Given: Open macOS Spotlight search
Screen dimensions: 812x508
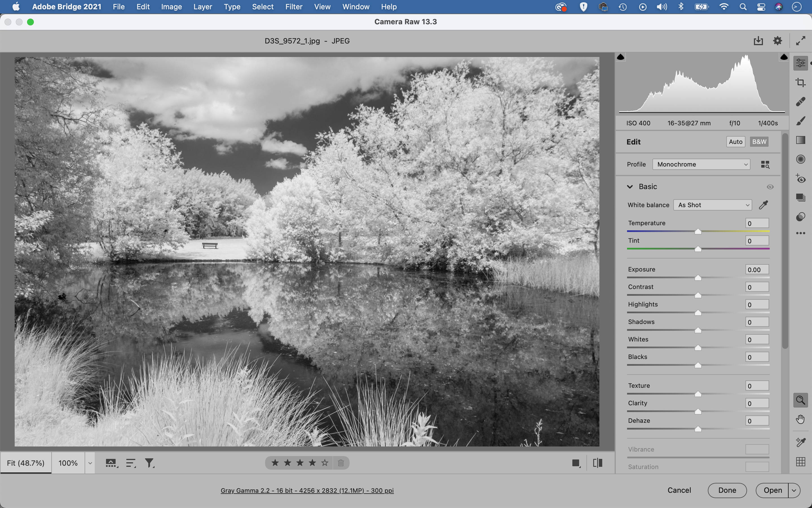Looking at the screenshot, I should coord(743,7).
